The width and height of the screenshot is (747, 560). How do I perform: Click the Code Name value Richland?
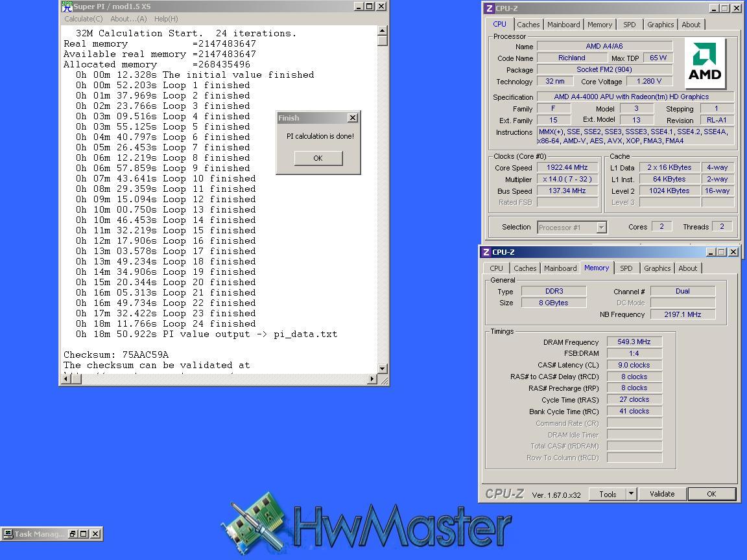tap(572, 58)
